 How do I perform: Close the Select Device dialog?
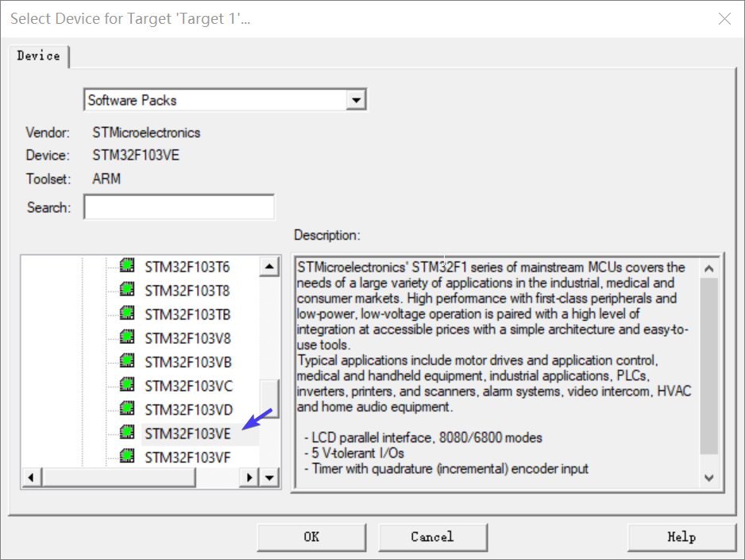[724, 18]
